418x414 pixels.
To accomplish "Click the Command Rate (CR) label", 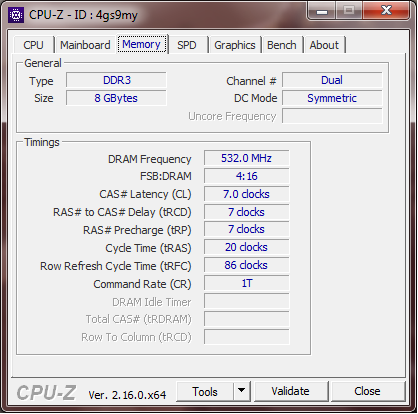I will (x=142, y=284).
